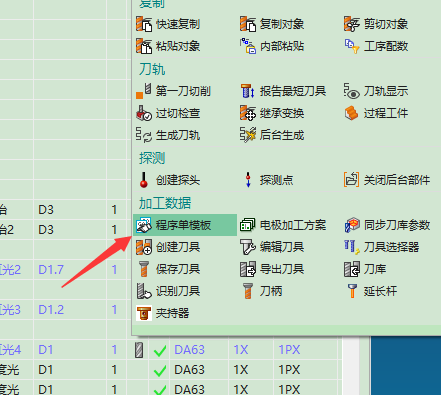Open the 内部粘贴 internal paste icon
Screen dimensions: 441x395
point(248,46)
